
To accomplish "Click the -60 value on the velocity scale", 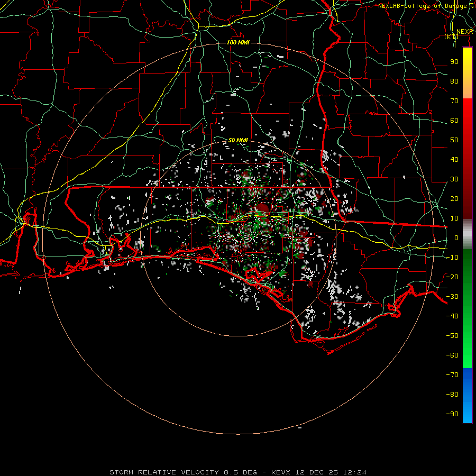I will tap(452, 355).
